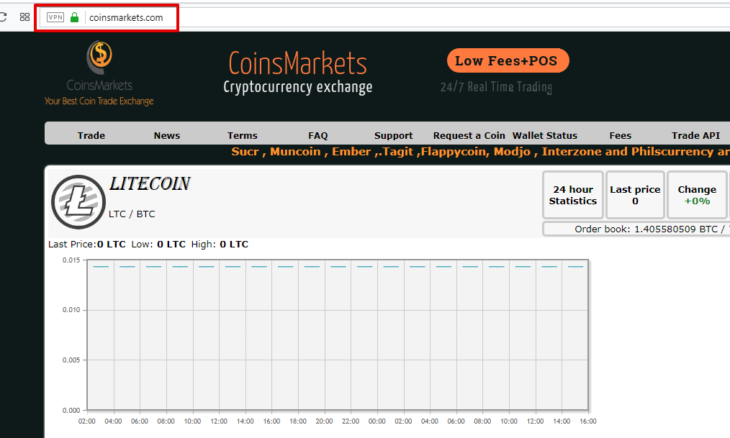Select the coinsmarkets.com address field
The image size is (730, 438).
(x=126, y=18)
